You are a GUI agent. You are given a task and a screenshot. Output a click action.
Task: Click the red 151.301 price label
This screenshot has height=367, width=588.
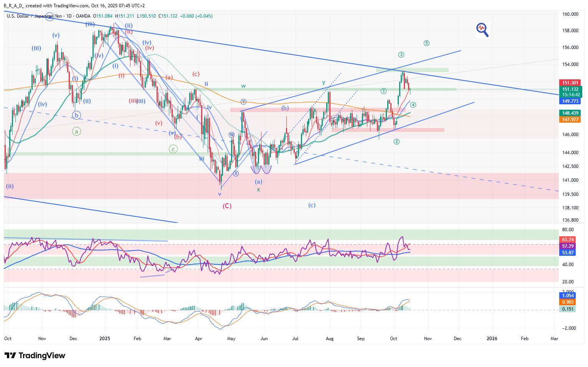pos(570,83)
